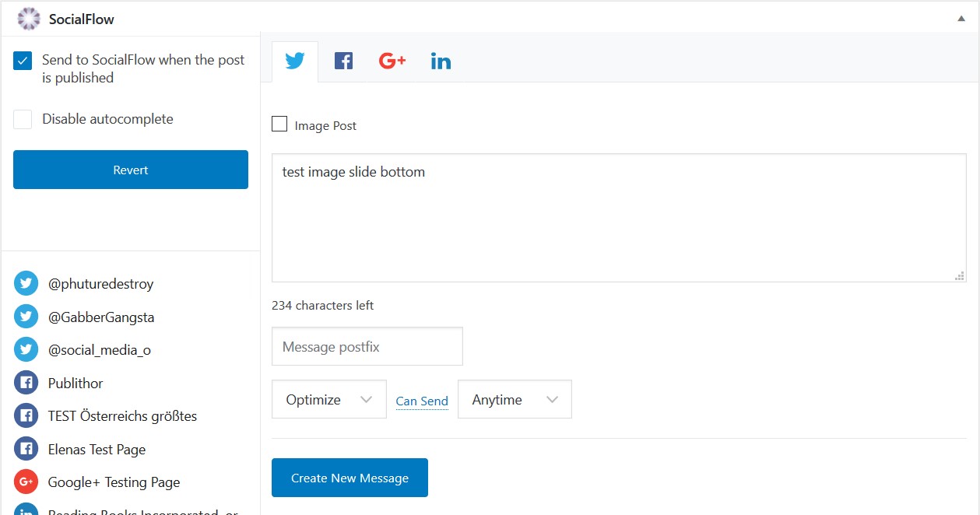
Task: Click the Revert button
Action: coord(131,170)
